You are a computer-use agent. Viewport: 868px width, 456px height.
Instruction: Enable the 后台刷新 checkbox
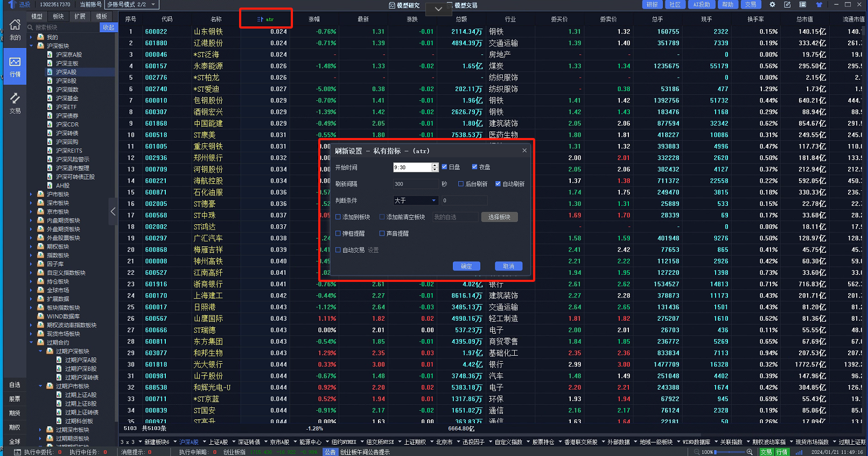[x=461, y=184]
